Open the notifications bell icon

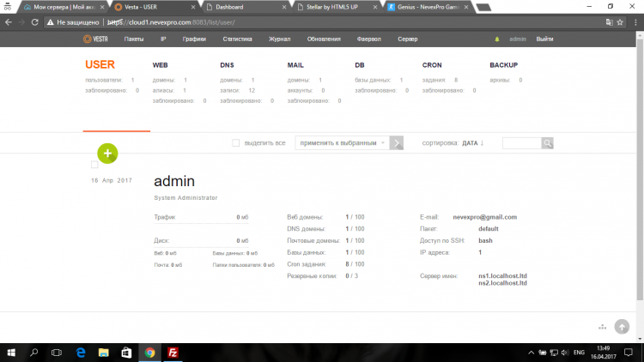click(x=496, y=39)
